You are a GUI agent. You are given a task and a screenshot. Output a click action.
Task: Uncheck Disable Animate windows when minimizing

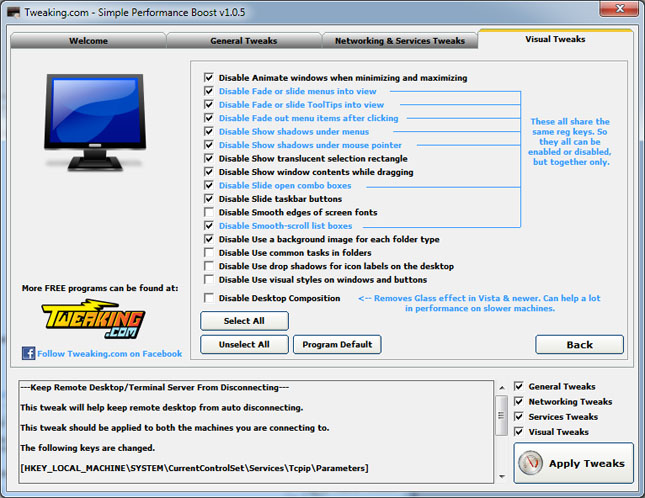click(208, 77)
